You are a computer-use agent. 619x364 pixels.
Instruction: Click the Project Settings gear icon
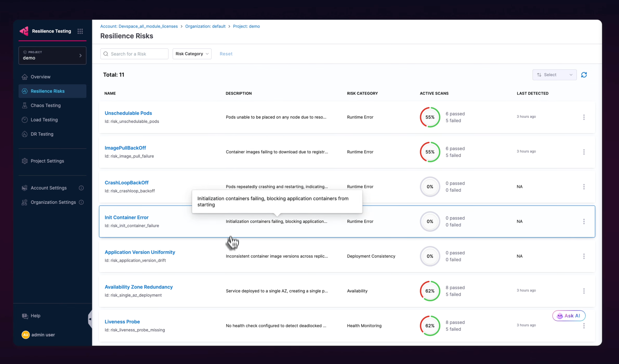25,161
